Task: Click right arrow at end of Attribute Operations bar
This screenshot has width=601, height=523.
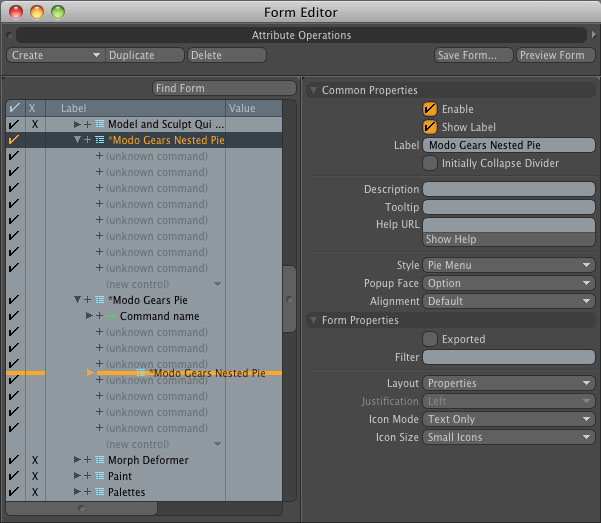Action: pyautogui.click(x=593, y=35)
